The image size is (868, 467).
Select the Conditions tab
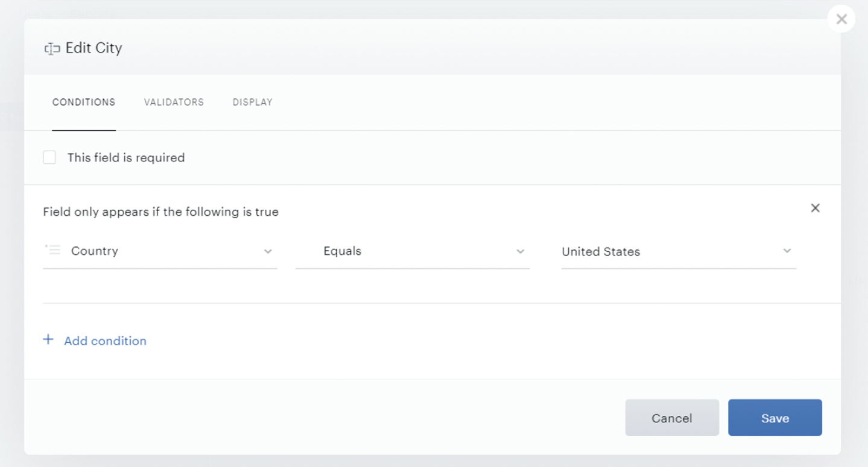[x=84, y=102]
